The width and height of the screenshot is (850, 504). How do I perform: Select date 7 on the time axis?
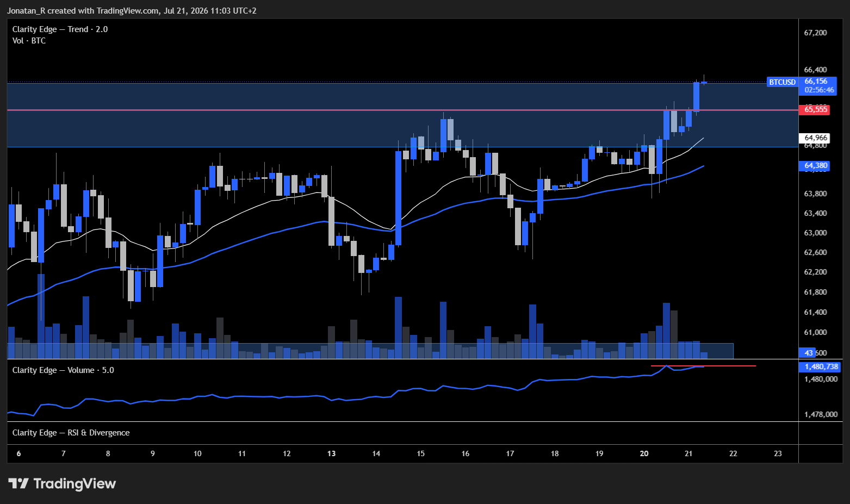point(64,453)
